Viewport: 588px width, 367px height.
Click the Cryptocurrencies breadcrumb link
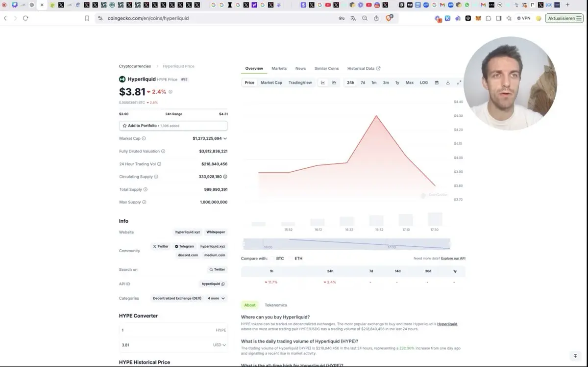point(135,66)
